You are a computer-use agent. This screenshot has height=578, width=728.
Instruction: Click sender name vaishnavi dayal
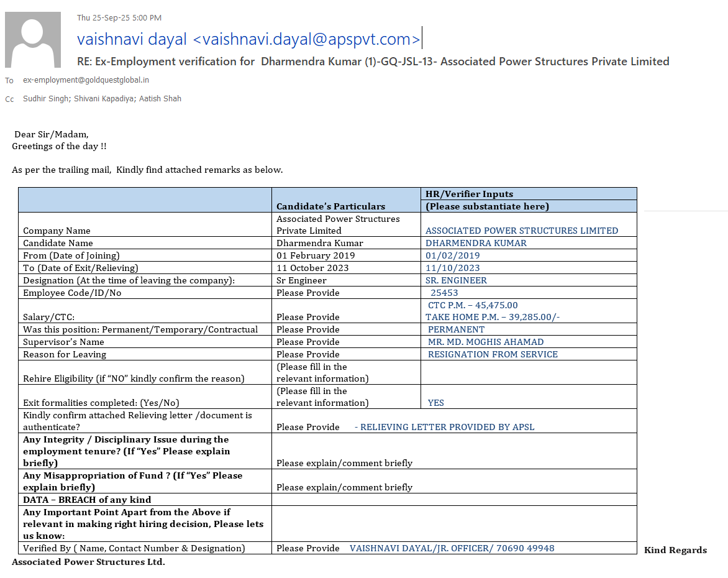132,39
